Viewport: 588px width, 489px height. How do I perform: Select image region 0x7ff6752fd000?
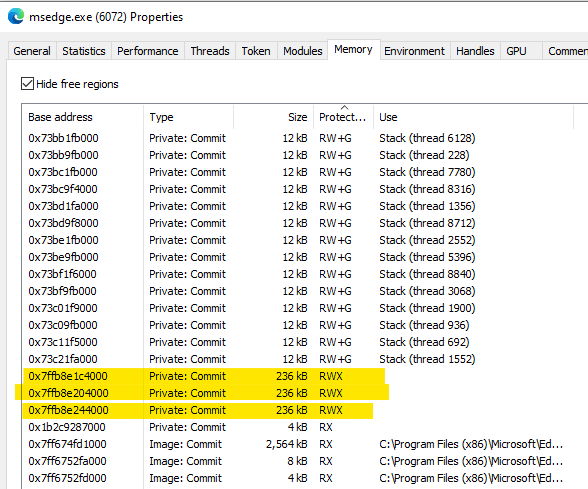click(304, 478)
